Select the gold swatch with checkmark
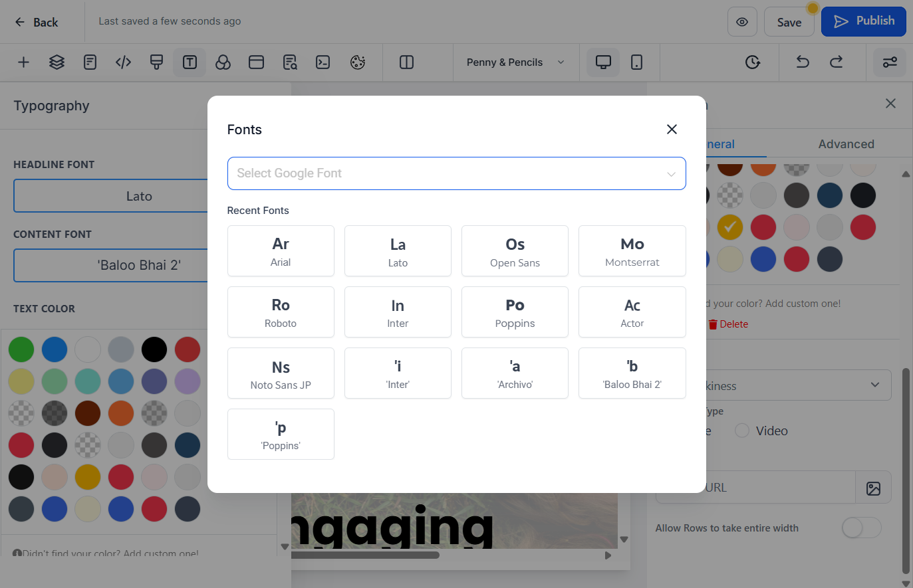913x588 pixels. [729, 227]
